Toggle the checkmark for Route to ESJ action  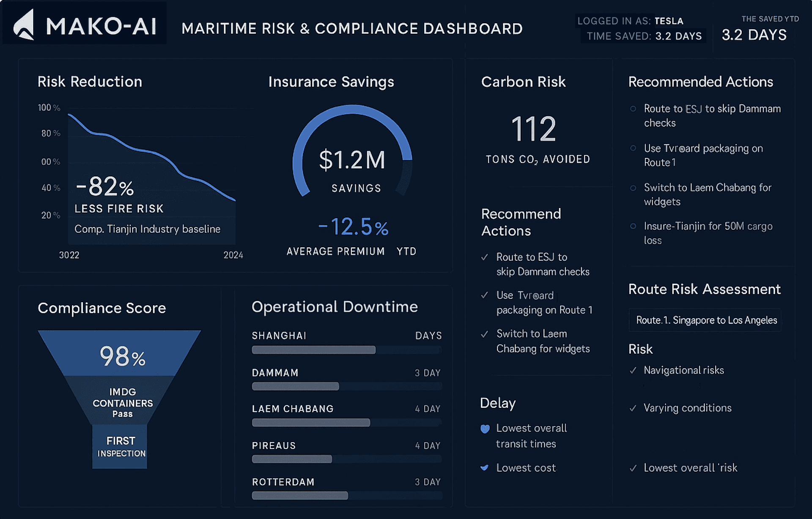(x=485, y=257)
